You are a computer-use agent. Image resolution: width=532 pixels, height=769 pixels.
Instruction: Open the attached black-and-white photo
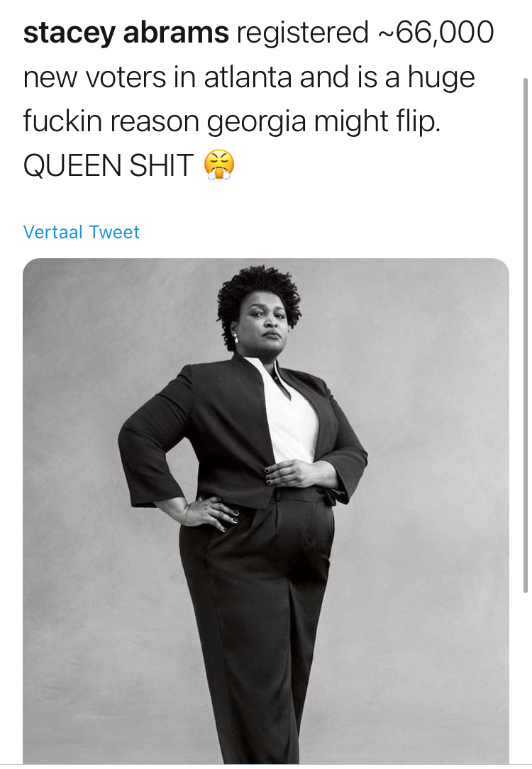click(x=266, y=511)
